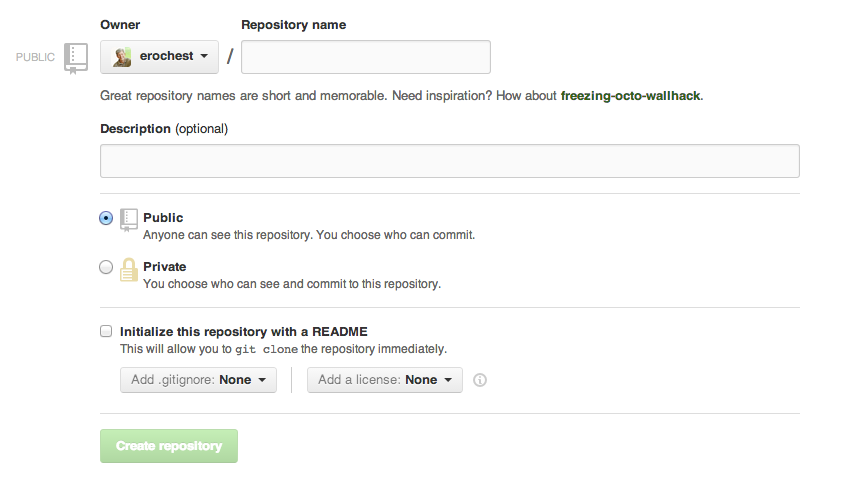845x502 pixels.
Task: Click the Initialize this repository with a README label
Action: [x=245, y=331]
